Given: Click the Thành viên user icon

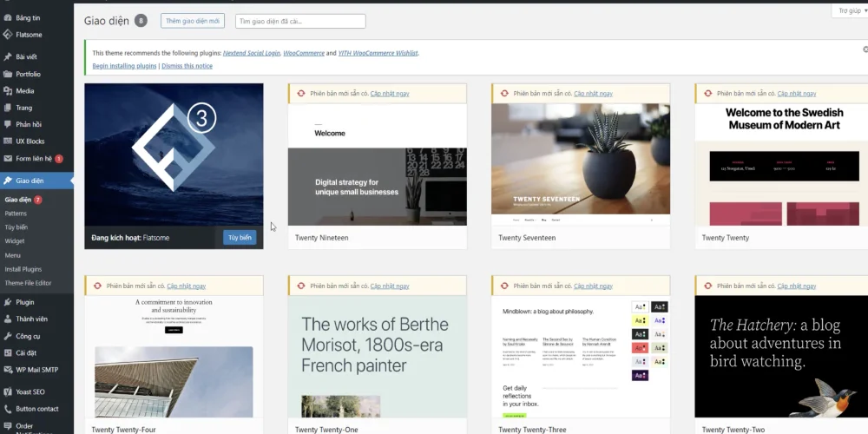Looking at the screenshot, I should [x=7, y=319].
